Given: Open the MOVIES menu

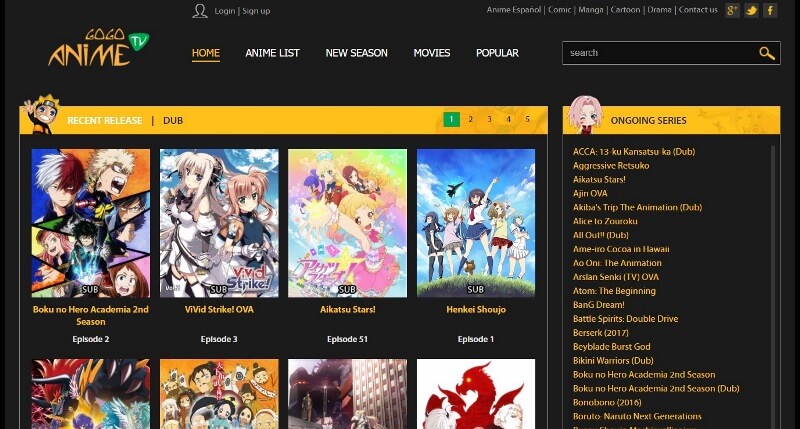Looking at the screenshot, I should click(432, 53).
